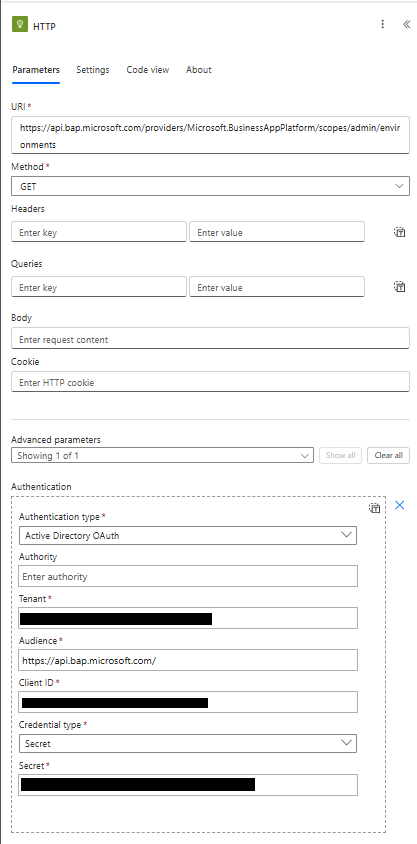This screenshot has width=417, height=844.
Task: Click Queries Enter key field
Action: pyautogui.click(x=99, y=286)
